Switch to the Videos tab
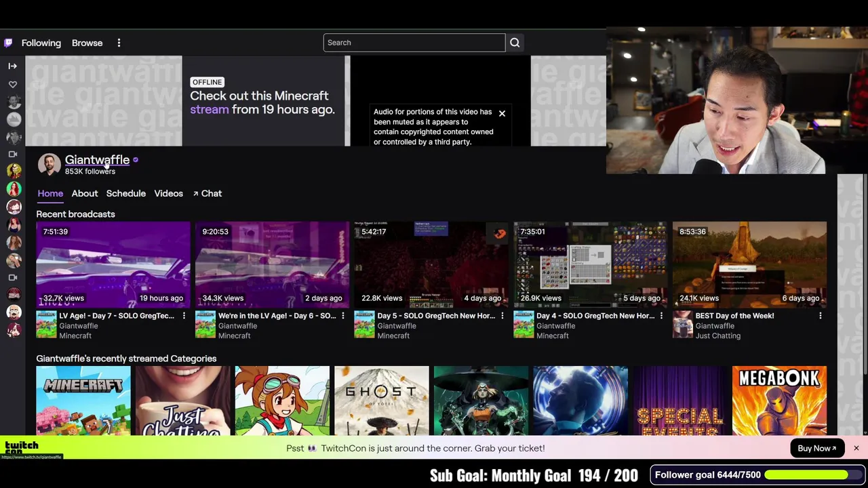868x488 pixels. pos(168,193)
